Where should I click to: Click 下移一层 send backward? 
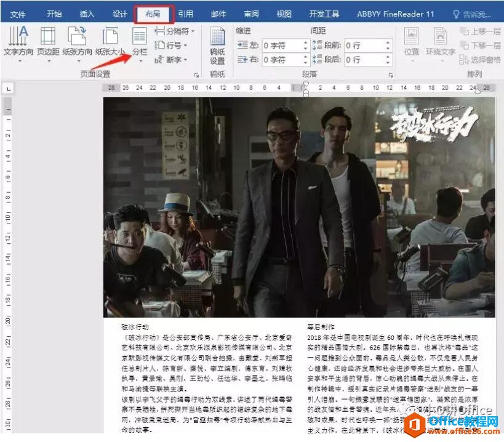481,46
